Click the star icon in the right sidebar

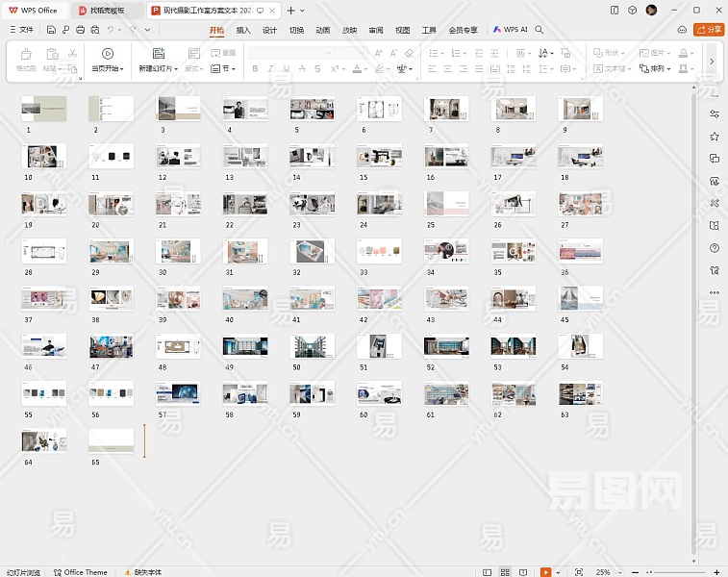tap(715, 136)
